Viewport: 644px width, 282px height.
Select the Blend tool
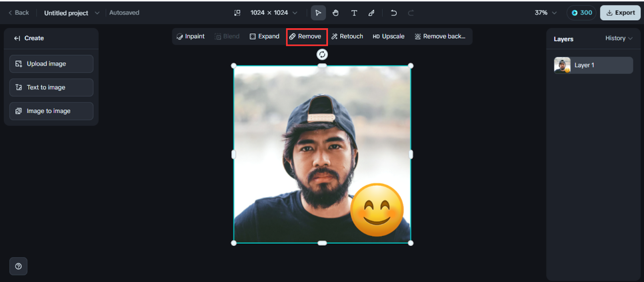pyautogui.click(x=227, y=36)
